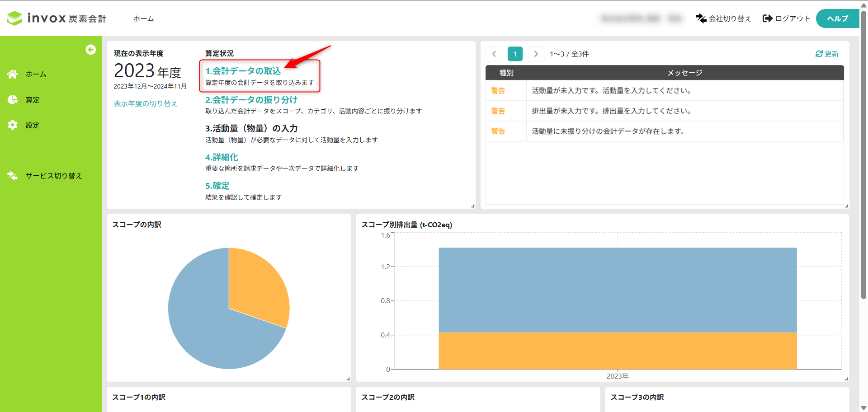Collapse the sidebar with the arrow icon
The height and width of the screenshot is (412, 868).
click(90, 50)
